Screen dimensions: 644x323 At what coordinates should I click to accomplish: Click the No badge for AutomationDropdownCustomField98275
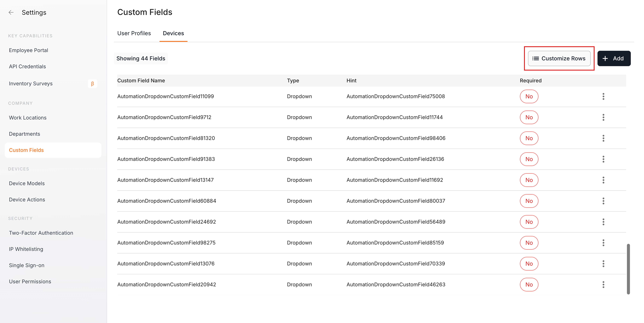pos(529,243)
